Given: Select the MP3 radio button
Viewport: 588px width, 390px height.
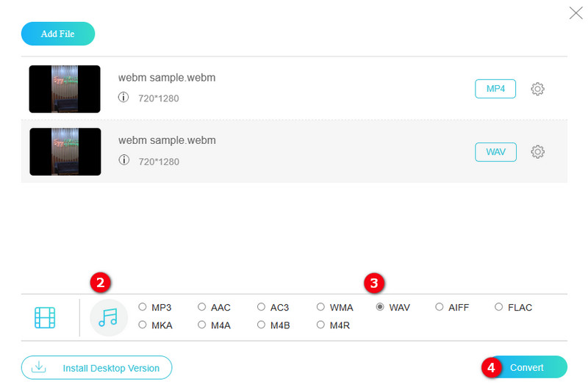Looking at the screenshot, I should pos(143,307).
